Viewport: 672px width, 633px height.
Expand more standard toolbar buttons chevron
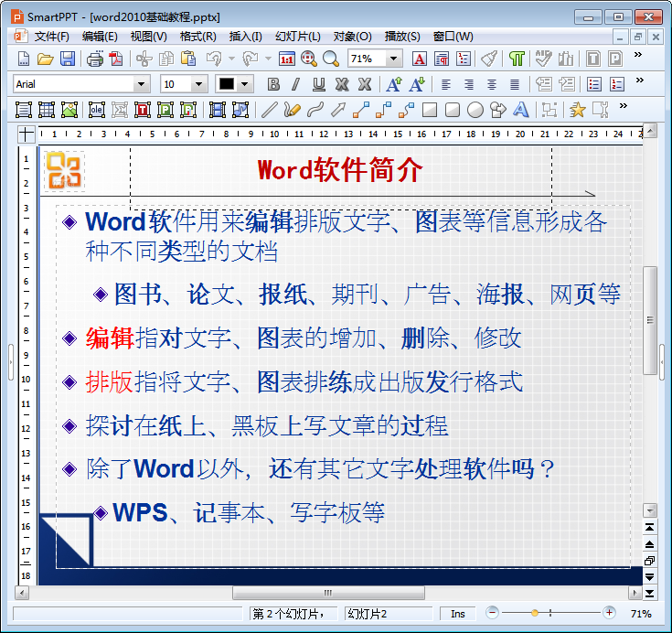tap(638, 55)
